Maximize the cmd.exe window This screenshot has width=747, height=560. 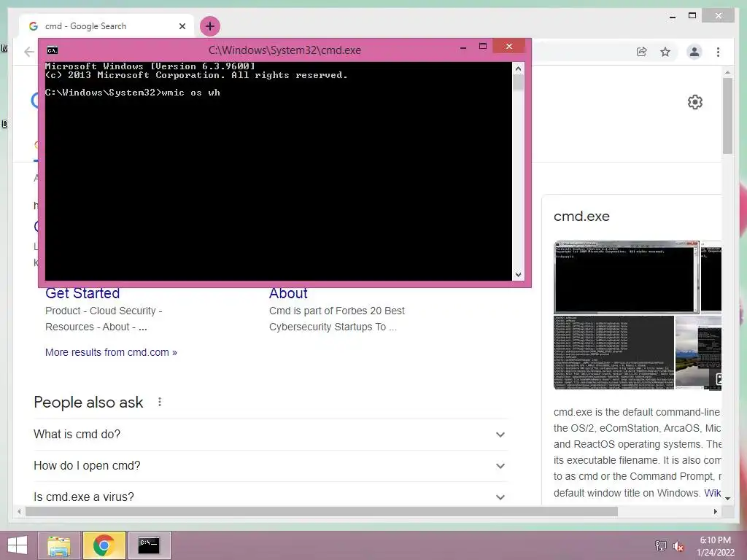coord(483,46)
